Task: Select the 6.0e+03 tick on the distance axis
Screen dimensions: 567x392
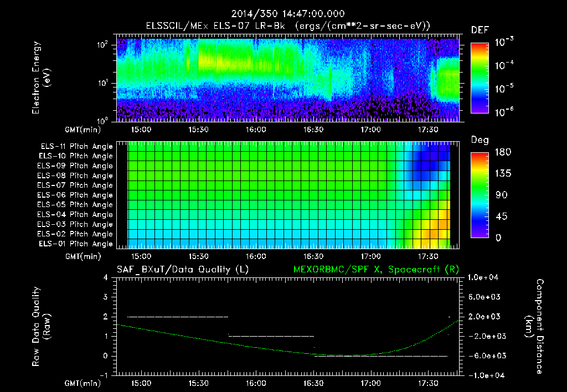Action: click(484, 297)
